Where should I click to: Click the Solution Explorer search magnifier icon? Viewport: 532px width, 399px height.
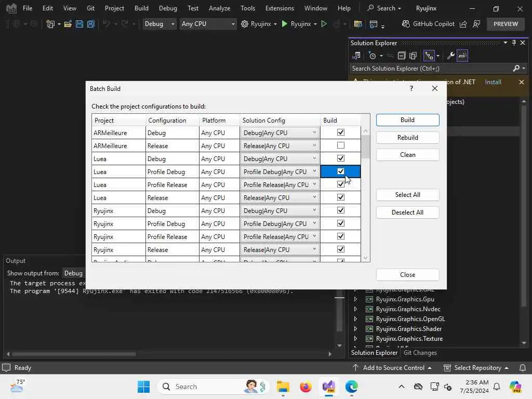tap(516, 69)
